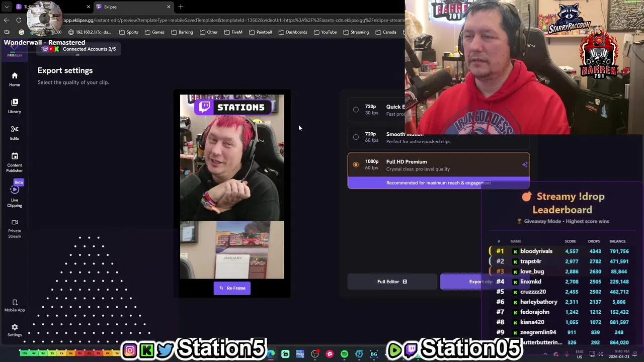Open the Full Editor
644x362 pixels.
pos(392,282)
